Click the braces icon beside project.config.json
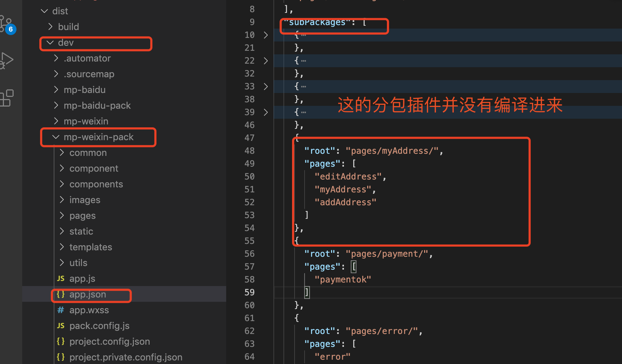 click(x=61, y=341)
